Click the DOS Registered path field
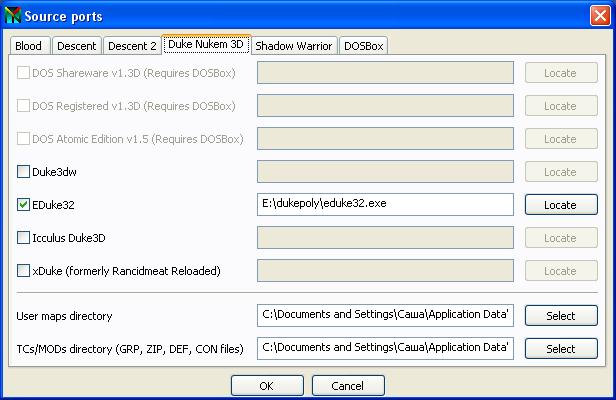The width and height of the screenshot is (616, 400). coord(385,106)
